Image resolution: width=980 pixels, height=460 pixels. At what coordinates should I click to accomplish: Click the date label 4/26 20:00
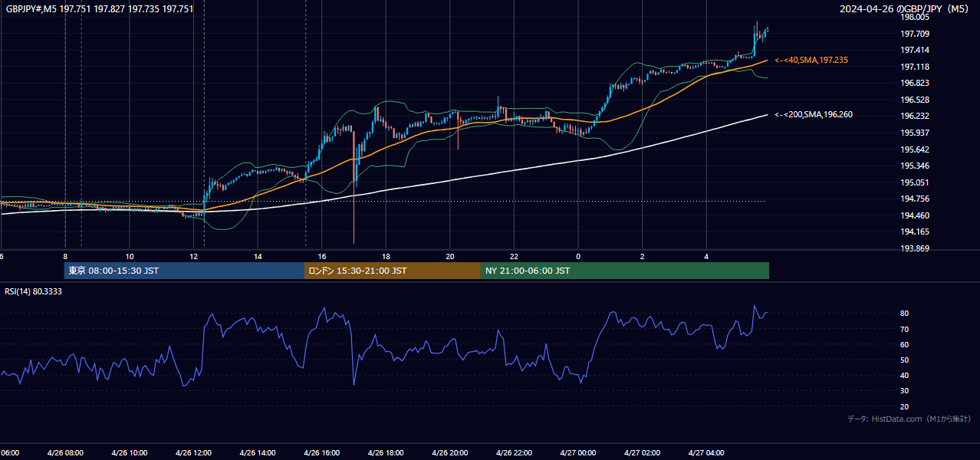tap(450, 453)
